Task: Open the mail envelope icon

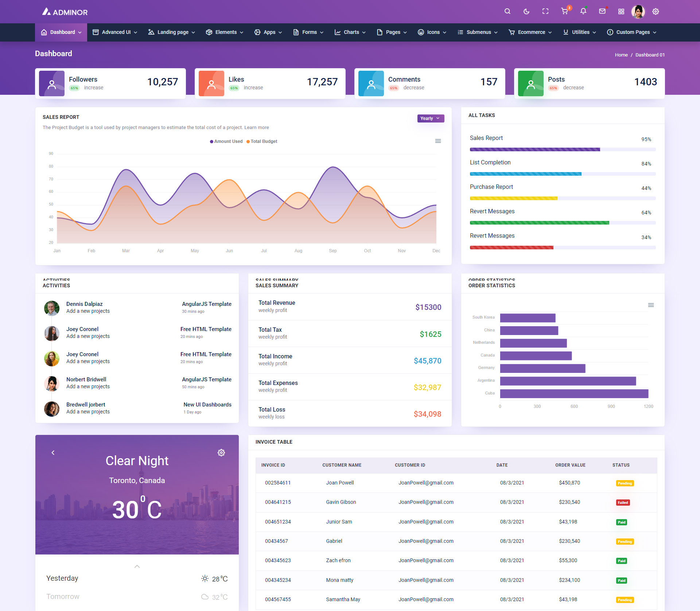Action: [602, 11]
